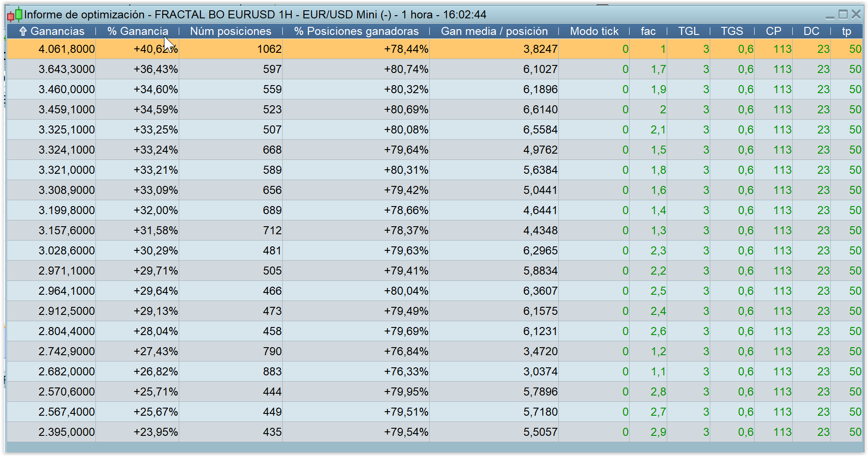868x456 pixels.
Task: Minimize the optimization report window
Action: point(830,15)
